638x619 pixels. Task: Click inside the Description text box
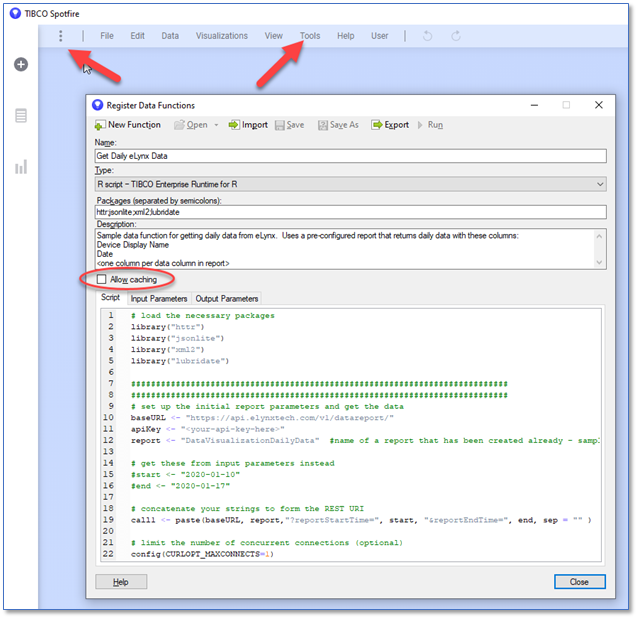344,249
